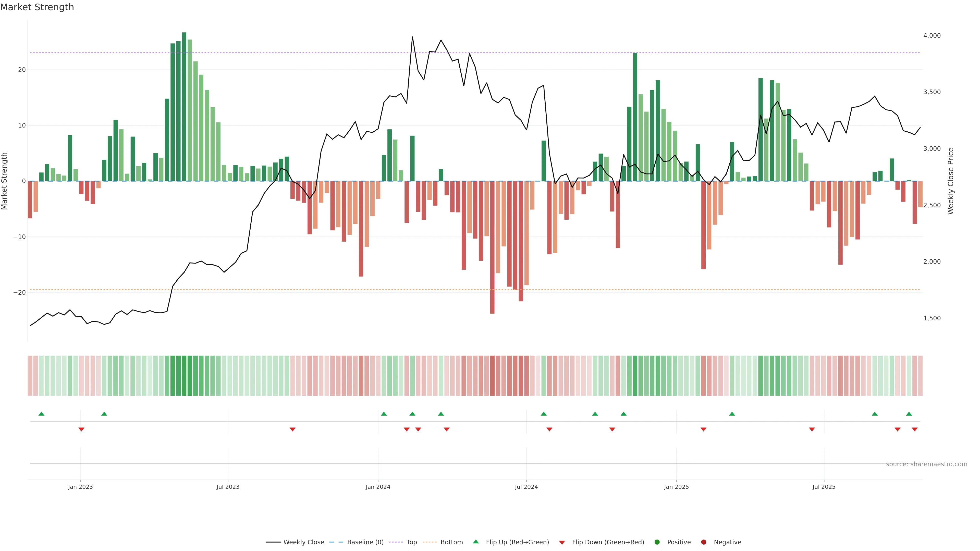The height and width of the screenshot is (551, 980).
Task: Click the black Weekly Close line legend sample
Action: (273, 542)
